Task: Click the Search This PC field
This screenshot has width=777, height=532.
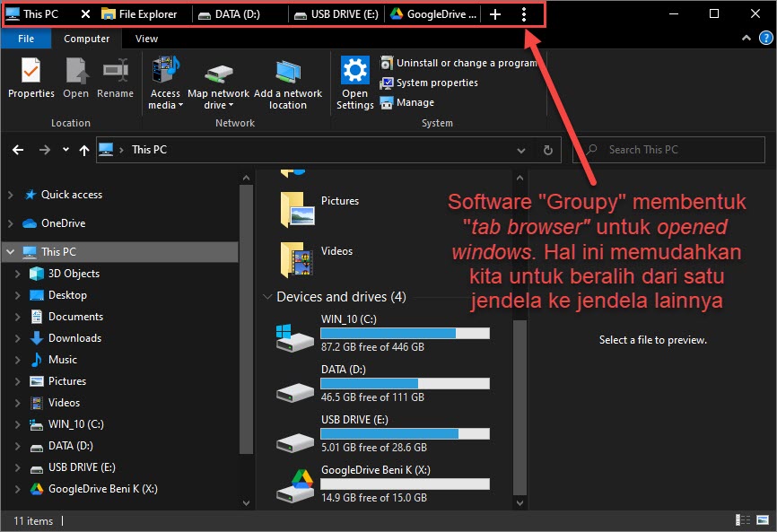Action: tap(669, 150)
